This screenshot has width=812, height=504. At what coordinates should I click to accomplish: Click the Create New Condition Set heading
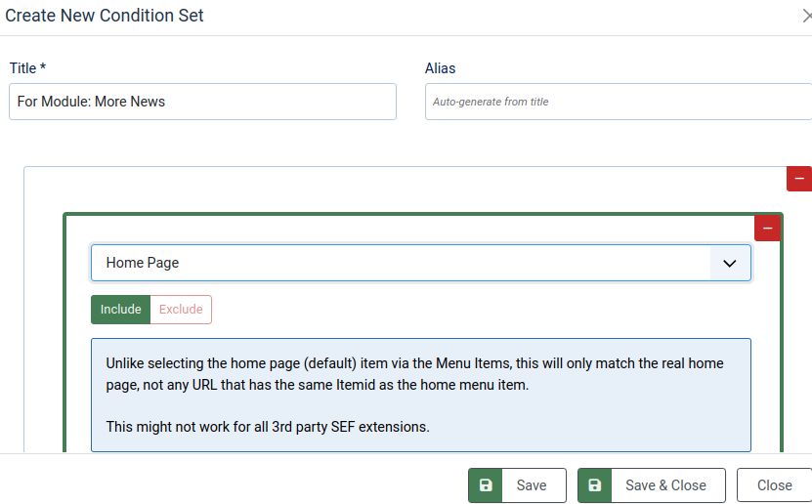(x=106, y=16)
